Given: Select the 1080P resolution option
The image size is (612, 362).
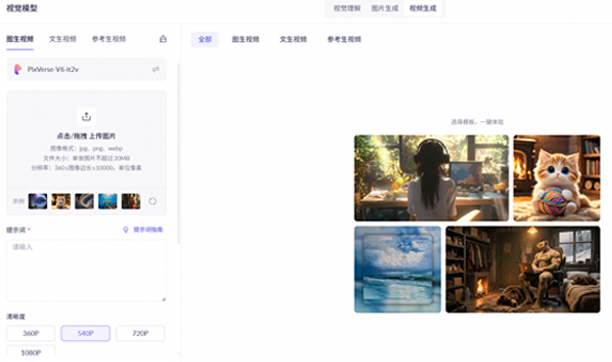Looking at the screenshot, I should (x=30, y=352).
